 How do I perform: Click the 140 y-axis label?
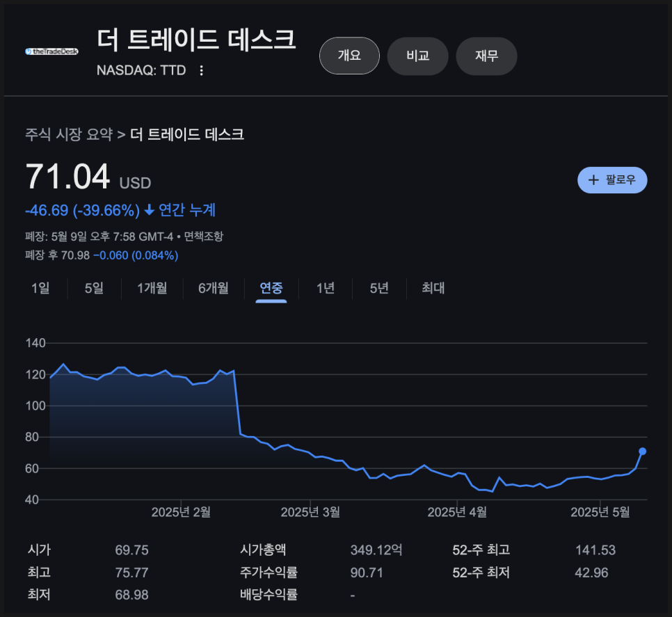[35, 343]
